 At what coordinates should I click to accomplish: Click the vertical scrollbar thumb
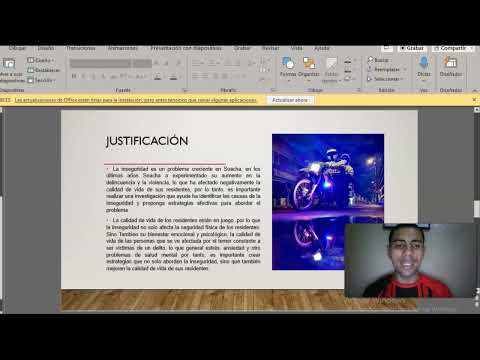click(x=477, y=209)
